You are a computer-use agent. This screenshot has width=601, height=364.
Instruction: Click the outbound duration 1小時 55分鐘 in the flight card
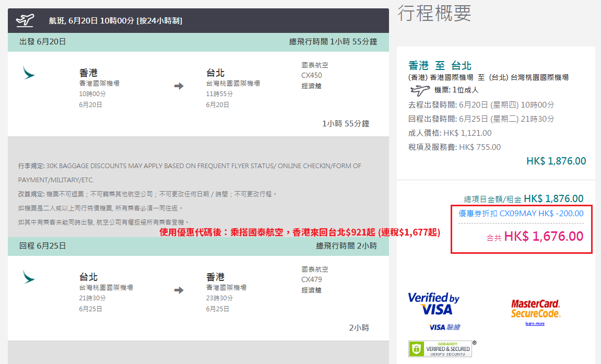[x=346, y=124]
